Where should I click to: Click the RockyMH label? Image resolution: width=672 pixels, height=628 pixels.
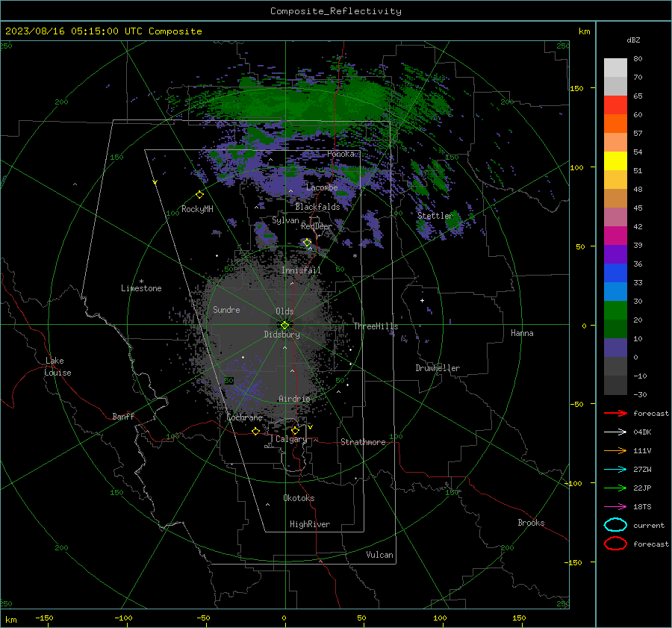[197, 209]
